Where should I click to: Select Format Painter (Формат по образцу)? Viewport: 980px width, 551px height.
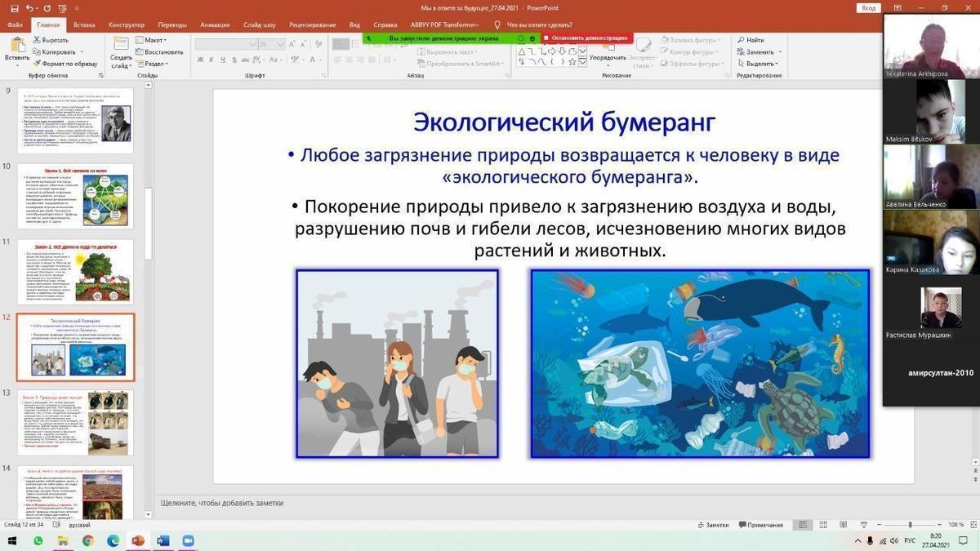[64, 64]
